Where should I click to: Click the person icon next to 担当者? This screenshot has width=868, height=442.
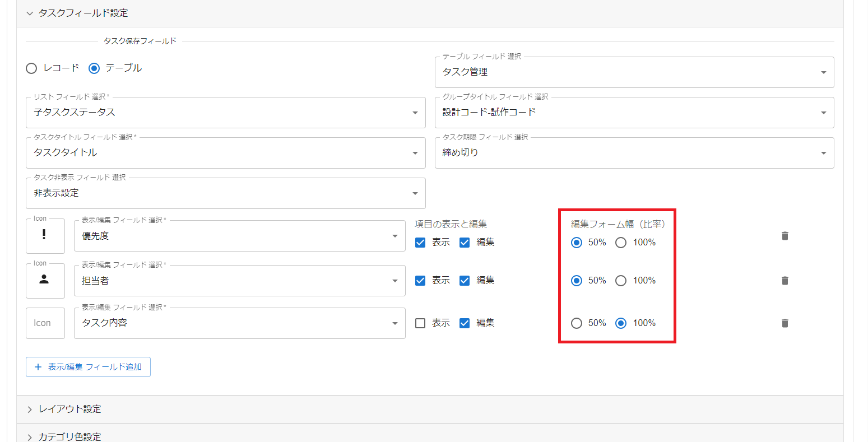click(45, 281)
